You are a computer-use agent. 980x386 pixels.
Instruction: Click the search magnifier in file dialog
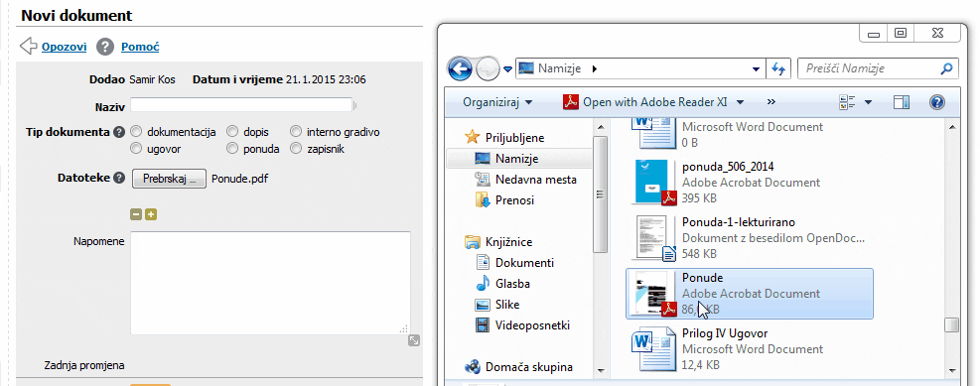tap(947, 68)
